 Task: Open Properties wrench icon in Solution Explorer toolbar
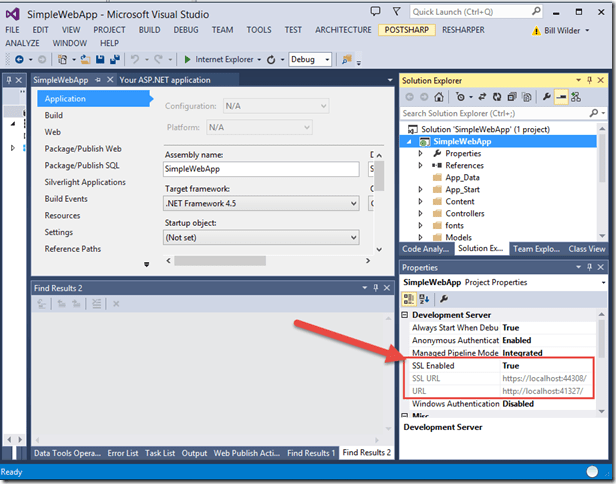click(x=546, y=97)
